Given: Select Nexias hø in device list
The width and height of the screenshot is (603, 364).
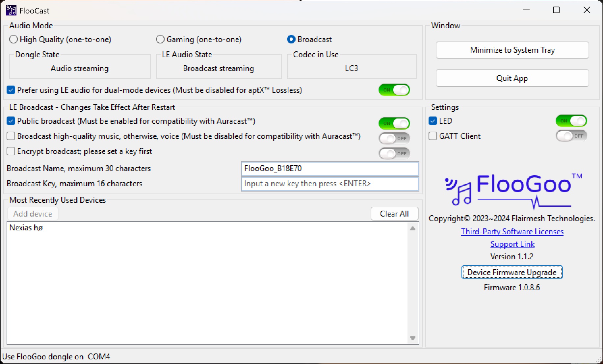Looking at the screenshot, I should coord(26,228).
